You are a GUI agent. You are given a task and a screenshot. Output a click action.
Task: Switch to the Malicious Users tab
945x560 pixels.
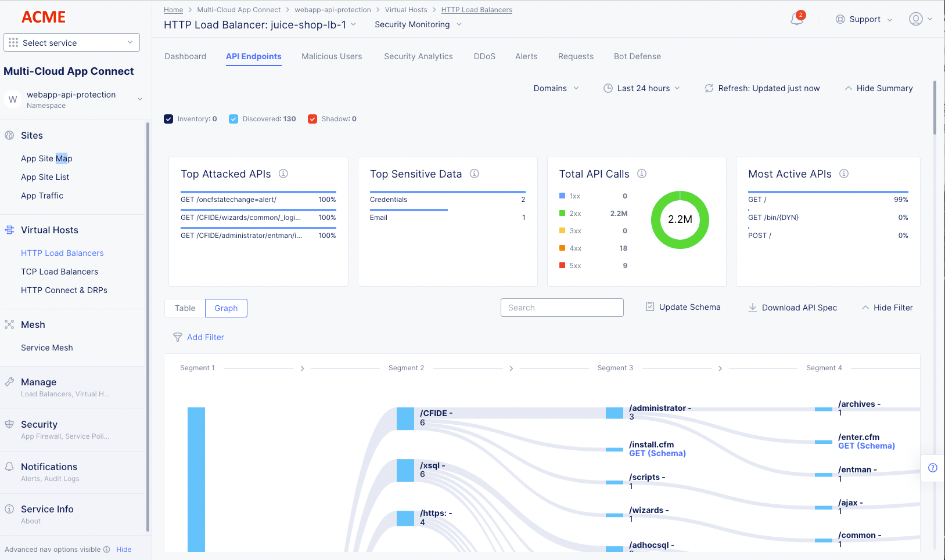tap(332, 56)
